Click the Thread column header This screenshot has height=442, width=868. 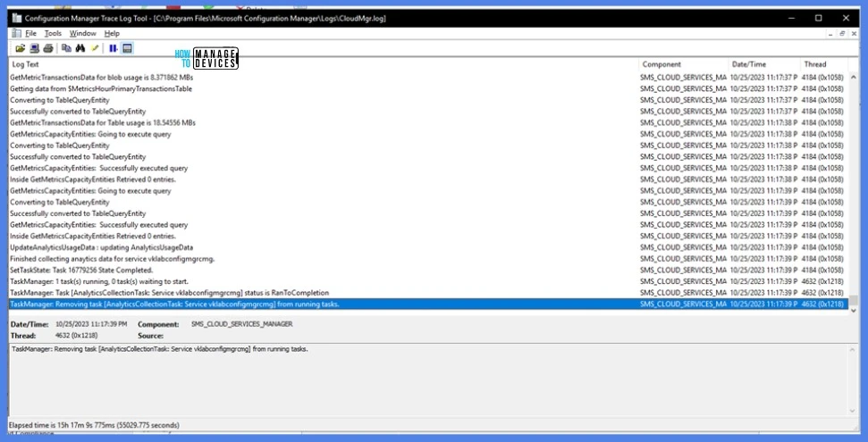[x=823, y=64]
